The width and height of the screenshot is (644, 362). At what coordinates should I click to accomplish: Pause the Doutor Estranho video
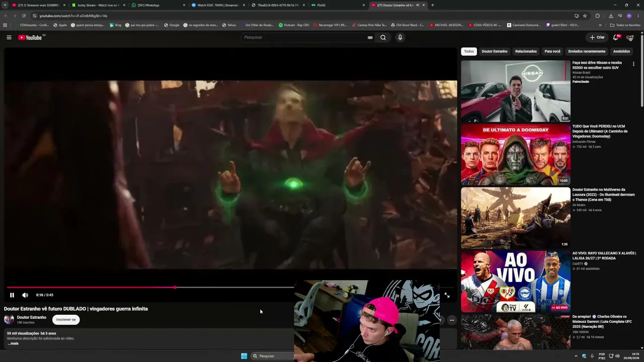(x=12, y=295)
